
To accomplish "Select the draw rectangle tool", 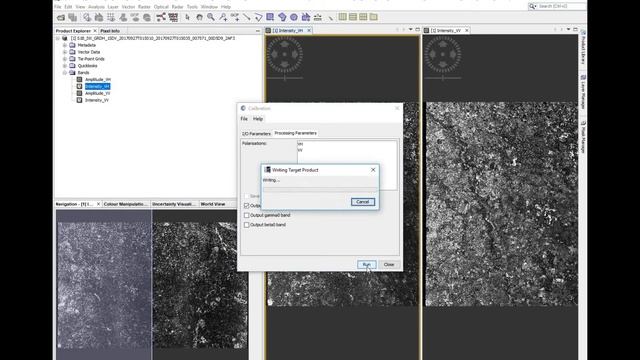I will 270,17.
